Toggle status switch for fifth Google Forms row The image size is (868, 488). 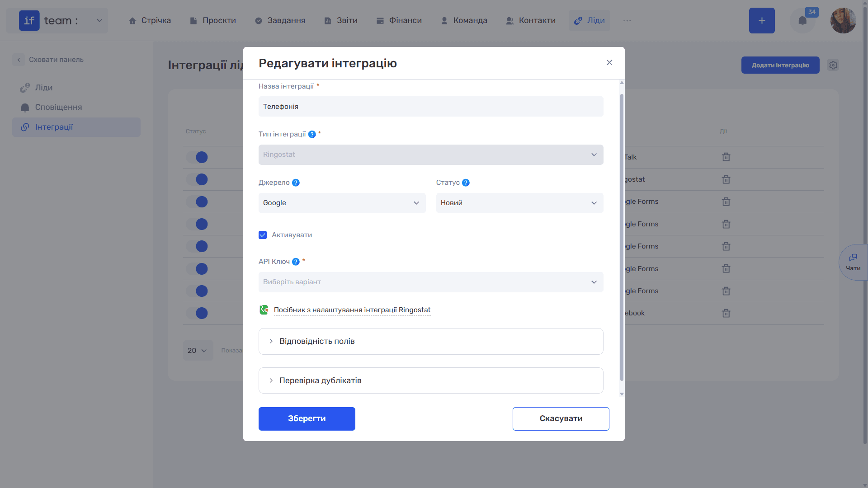[x=197, y=291]
